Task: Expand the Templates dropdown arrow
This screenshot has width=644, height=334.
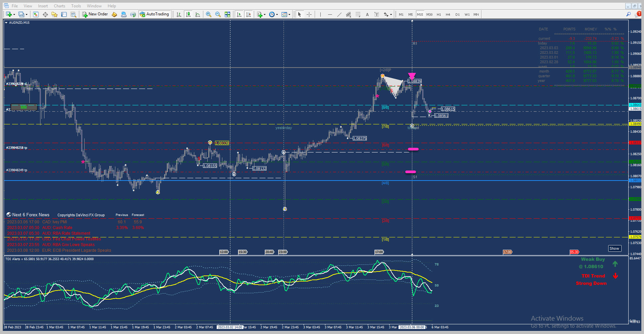Action: pos(289,14)
